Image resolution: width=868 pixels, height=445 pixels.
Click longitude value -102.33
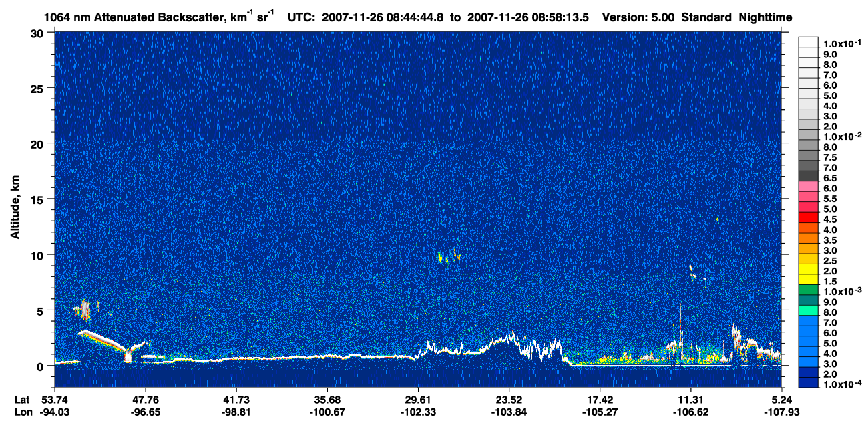coord(418,412)
